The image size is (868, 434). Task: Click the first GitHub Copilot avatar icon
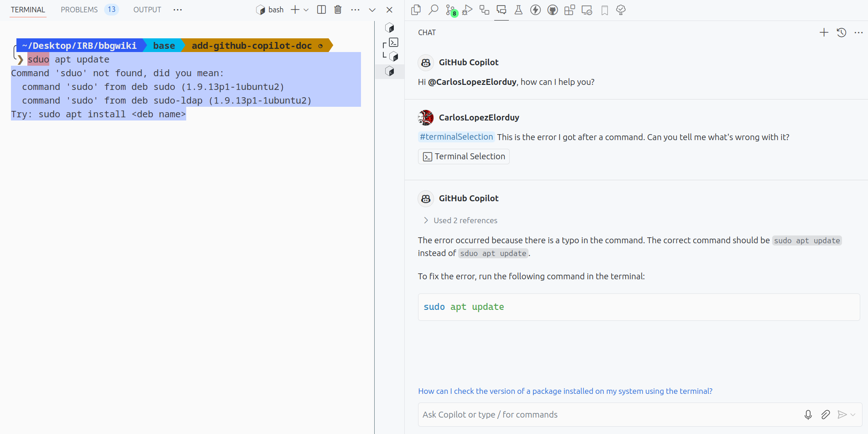[x=426, y=63]
